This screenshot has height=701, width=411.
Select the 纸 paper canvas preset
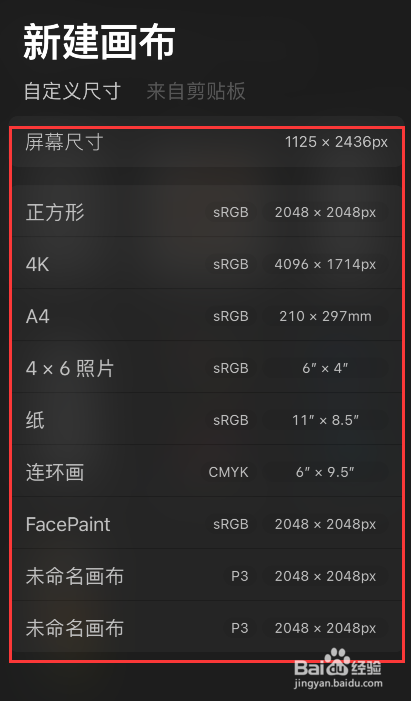(x=206, y=419)
